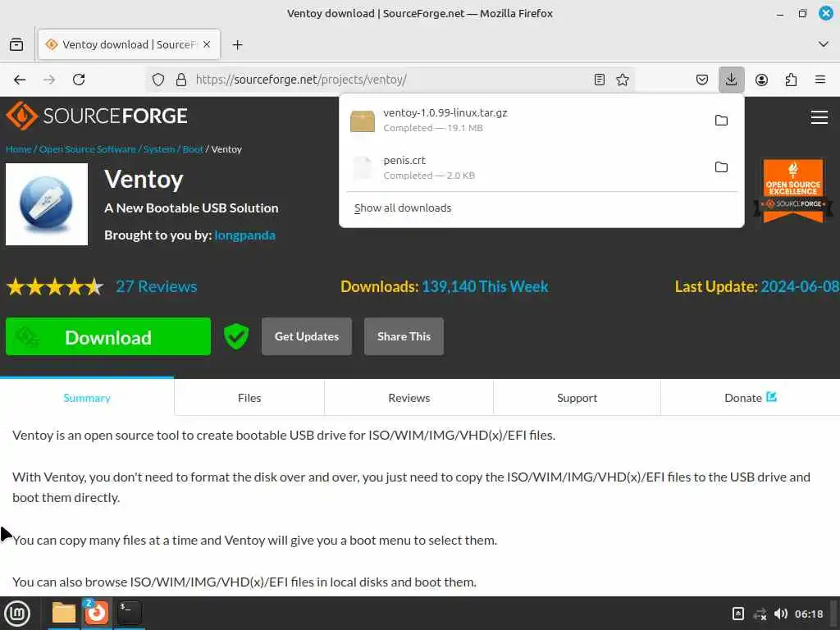
Task: Reload the current page
Action: pyautogui.click(x=79, y=80)
